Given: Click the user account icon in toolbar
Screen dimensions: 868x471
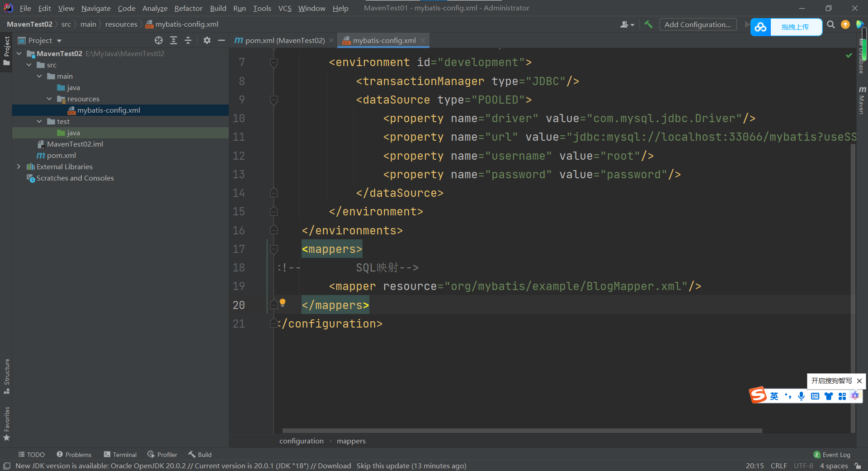Looking at the screenshot, I should click(627, 24).
